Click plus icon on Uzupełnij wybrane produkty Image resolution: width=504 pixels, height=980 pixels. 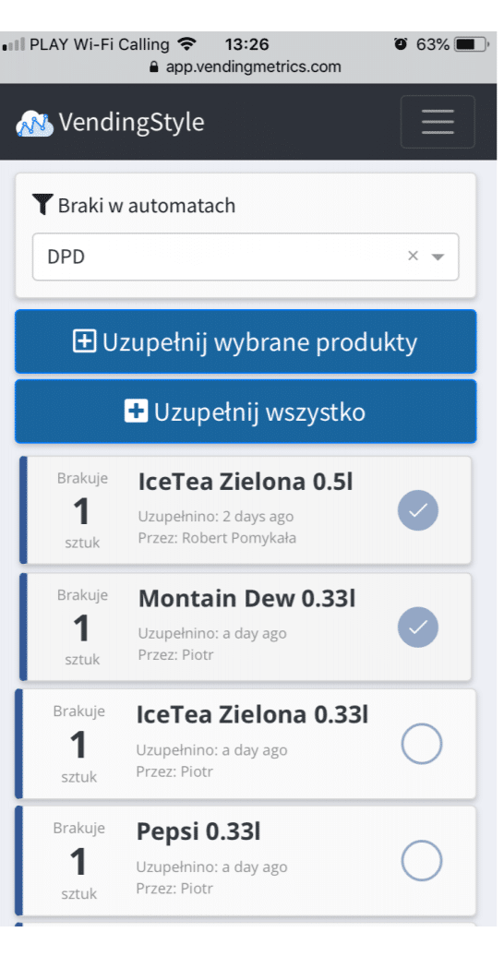(84, 341)
